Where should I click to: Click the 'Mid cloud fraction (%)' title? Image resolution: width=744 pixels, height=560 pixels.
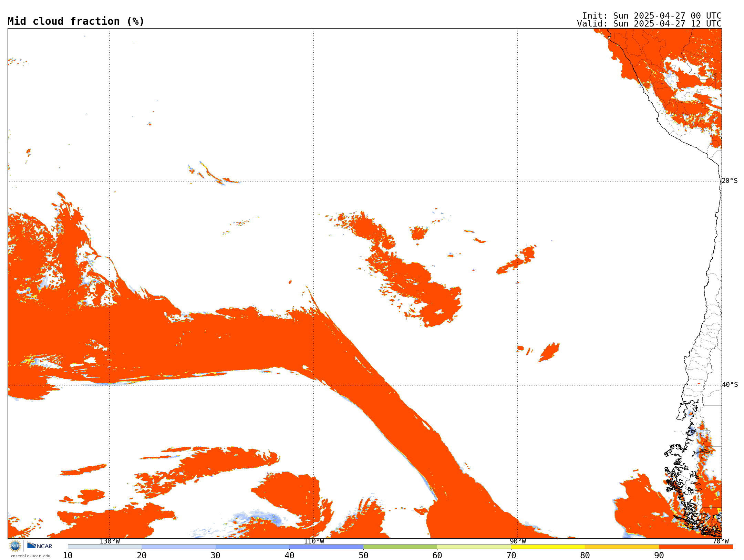76,21
